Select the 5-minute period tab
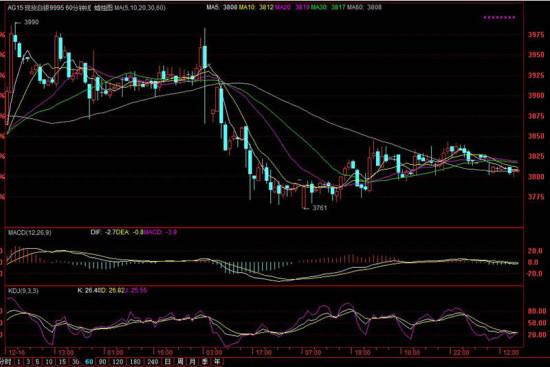550x367 pixels. click(x=38, y=362)
